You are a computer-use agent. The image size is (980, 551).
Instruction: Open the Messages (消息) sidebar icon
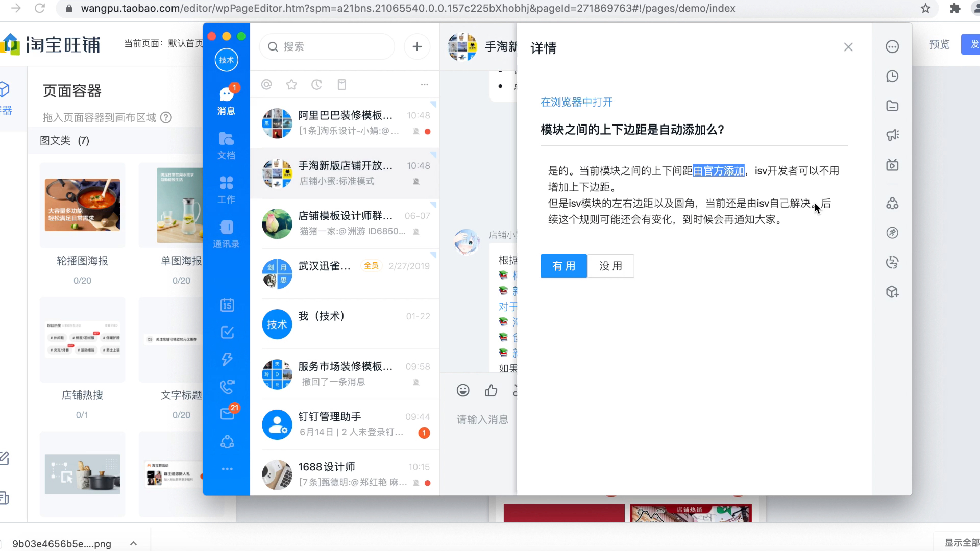coord(226,101)
